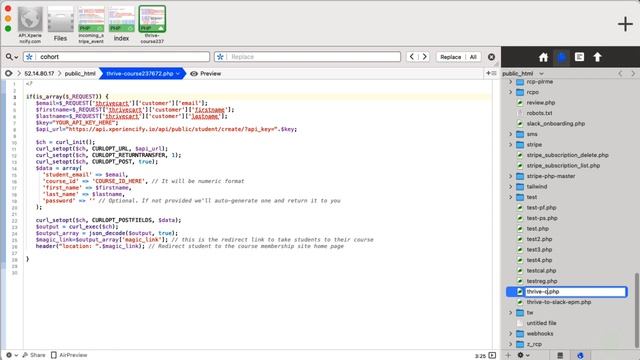Select thrive-to-slack-epm.php file
Screen dimensions: 640x360
(559, 302)
